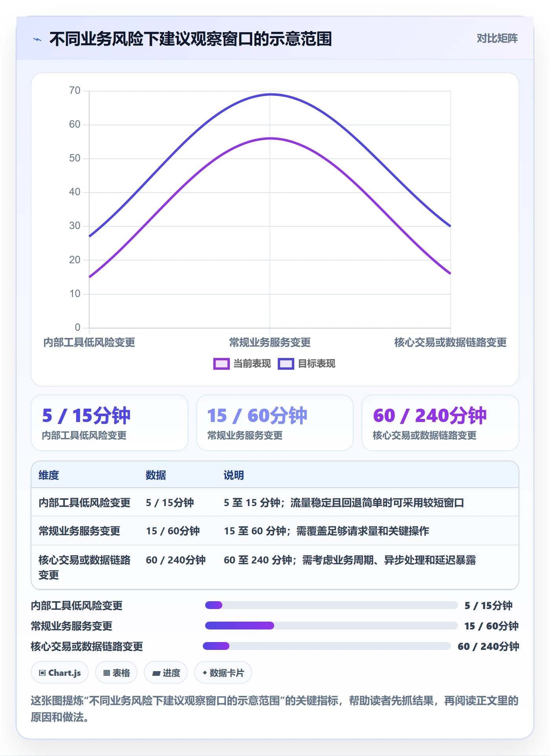Select the description starting with 15 至 60 分钟
Screen dimensions: 550x756
tap(326, 531)
